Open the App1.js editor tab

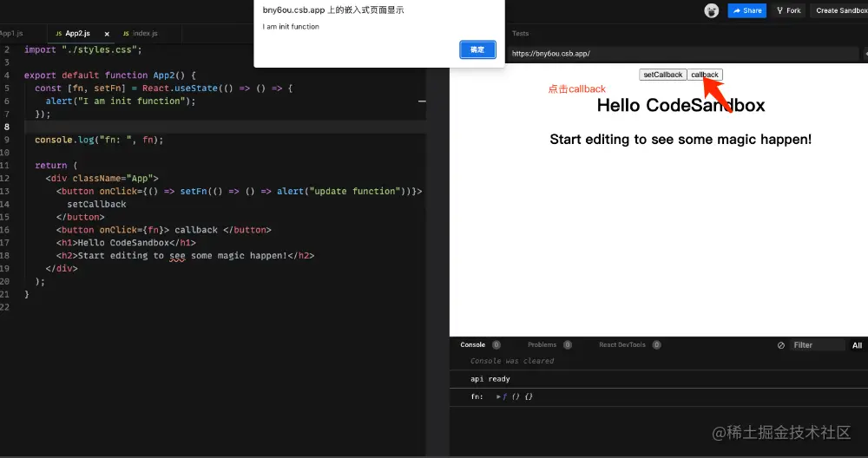tap(11, 33)
